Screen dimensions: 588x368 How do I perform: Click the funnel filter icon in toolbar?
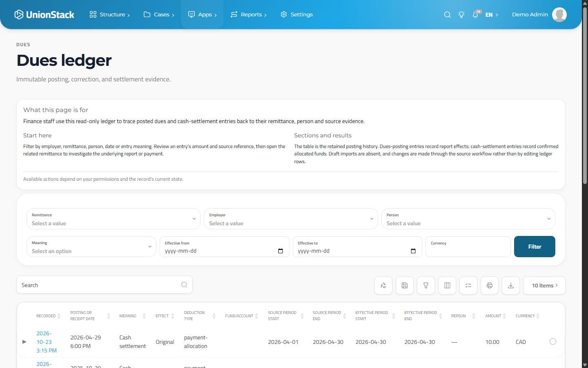click(x=426, y=285)
